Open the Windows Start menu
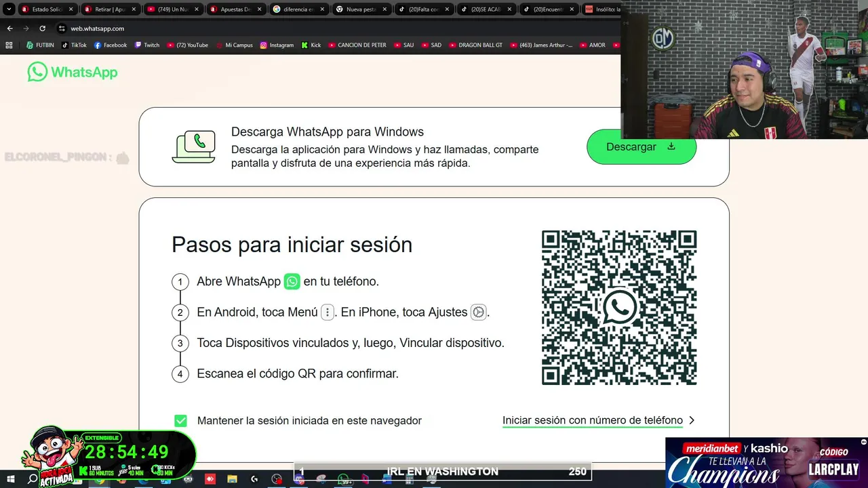868x488 pixels. tap(9, 479)
